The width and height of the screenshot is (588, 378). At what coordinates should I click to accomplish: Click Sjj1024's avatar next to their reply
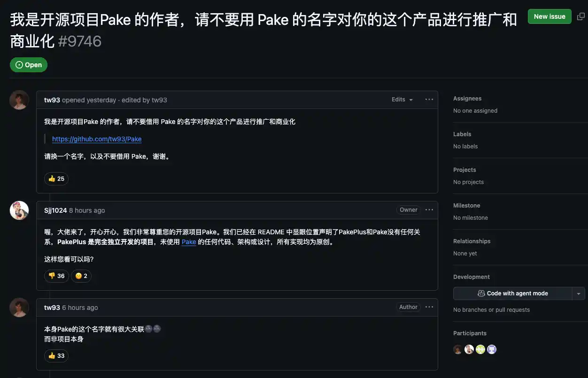(x=19, y=210)
